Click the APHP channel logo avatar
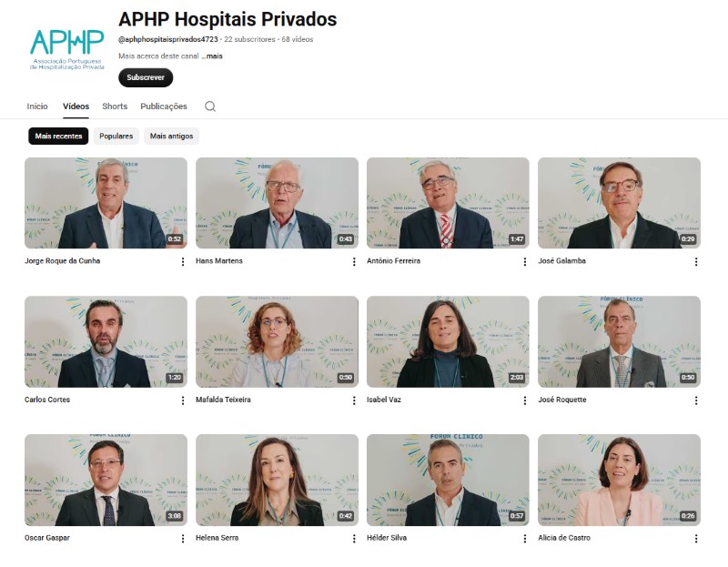This screenshot has width=728, height=567. click(66, 49)
